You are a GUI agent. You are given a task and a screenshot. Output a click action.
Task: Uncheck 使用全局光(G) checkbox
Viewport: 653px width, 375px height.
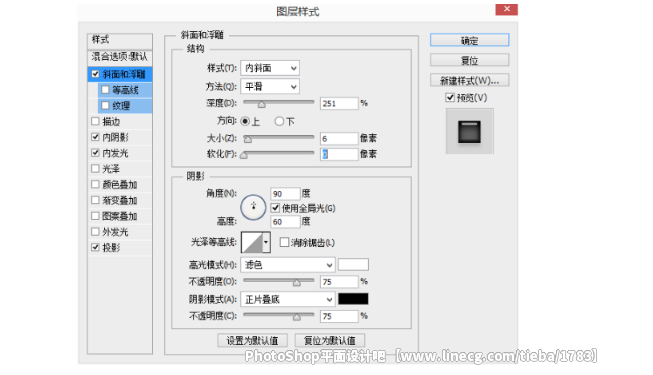tap(275, 208)
